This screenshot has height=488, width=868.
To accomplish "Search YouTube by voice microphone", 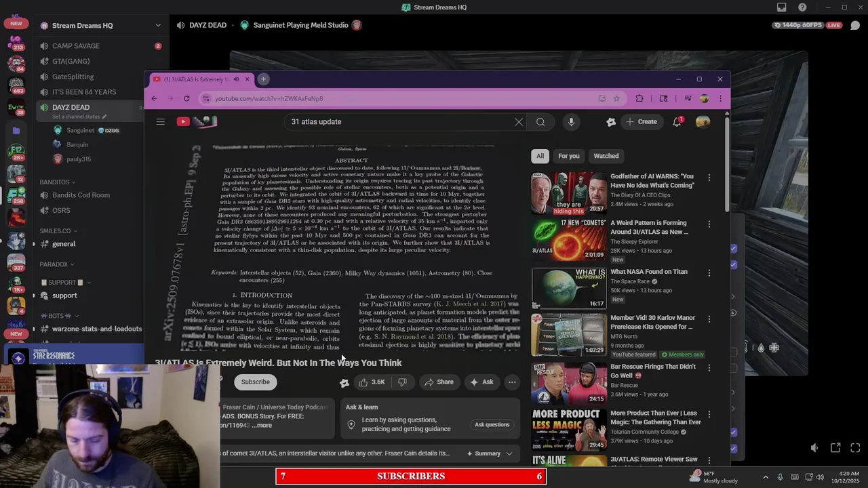I will [571, 122].
